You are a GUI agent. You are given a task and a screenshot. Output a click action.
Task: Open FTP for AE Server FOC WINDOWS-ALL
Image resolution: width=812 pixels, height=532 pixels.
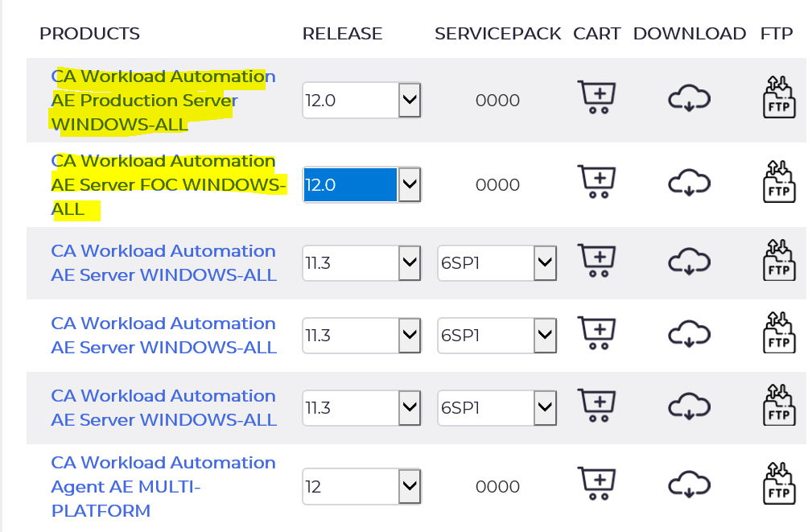(x=779, y=181)
